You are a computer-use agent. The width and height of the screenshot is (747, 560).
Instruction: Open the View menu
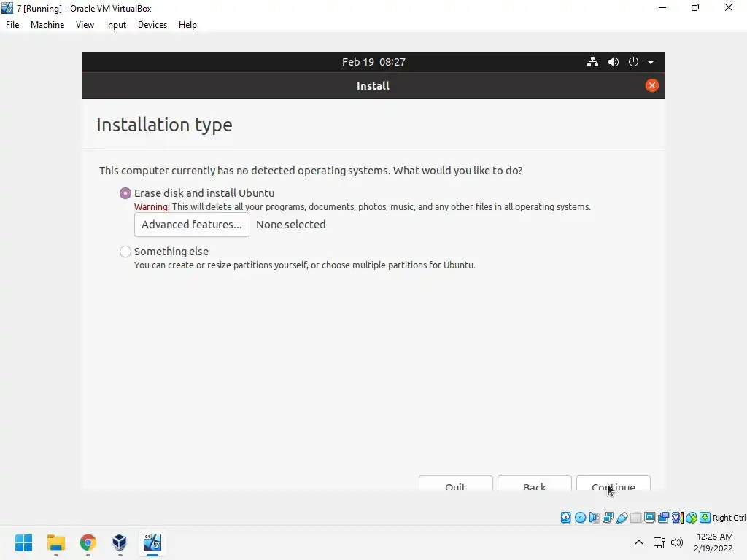(x=85, y=25)
